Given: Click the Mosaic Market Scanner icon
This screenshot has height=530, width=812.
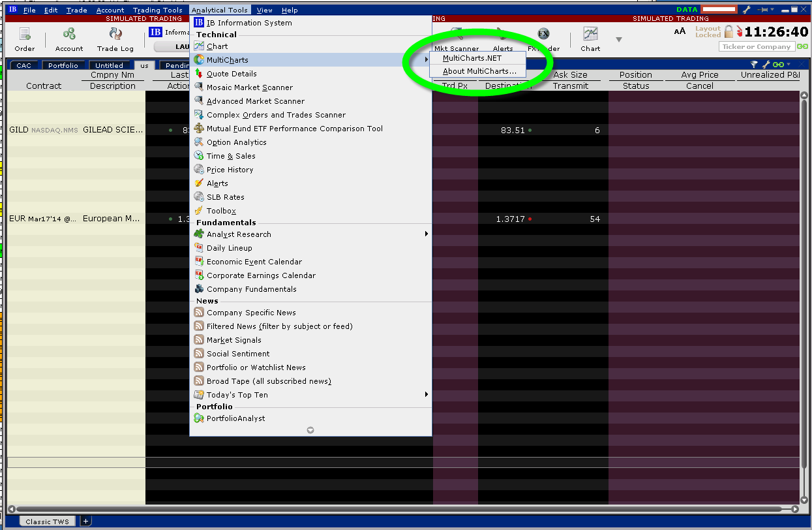Looking at the screenshot, I should pos(200,87).
